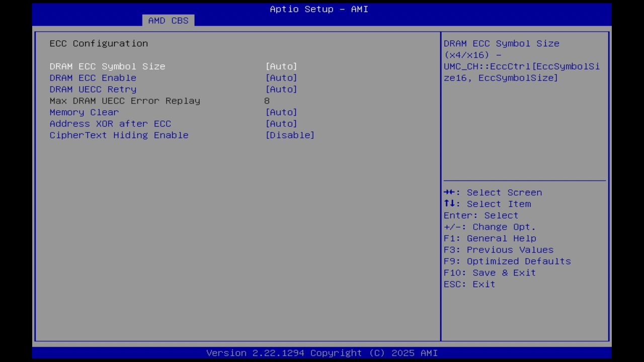
Task: Click the ESC Exit help entry
Action: coord(468,284)
